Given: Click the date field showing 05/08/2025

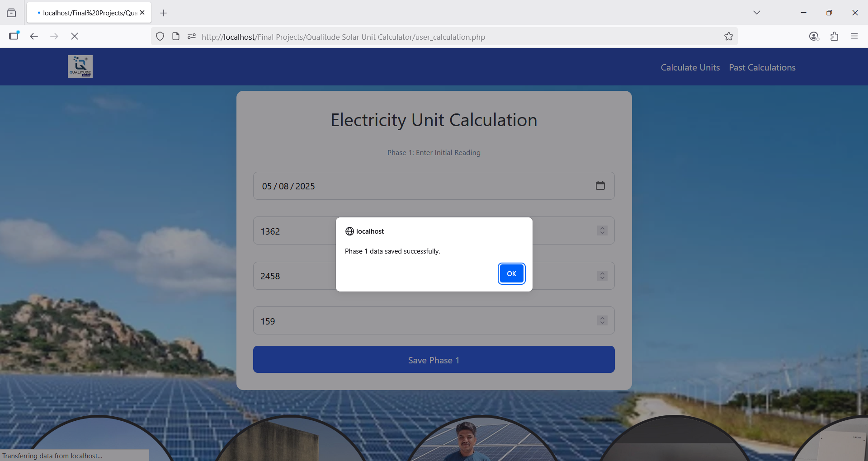Looking at the screenshot, I should pos(407,186).
